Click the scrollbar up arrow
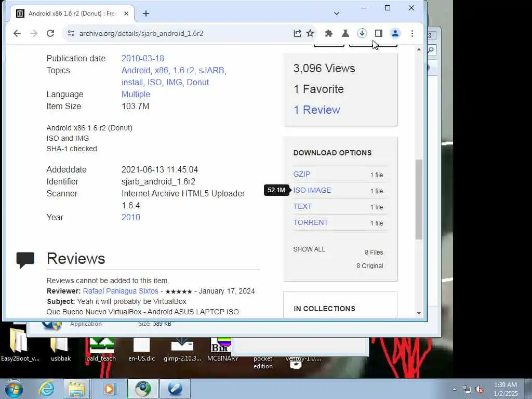The width and height of the screenshot is (532, 399). (x=419, y=49)
